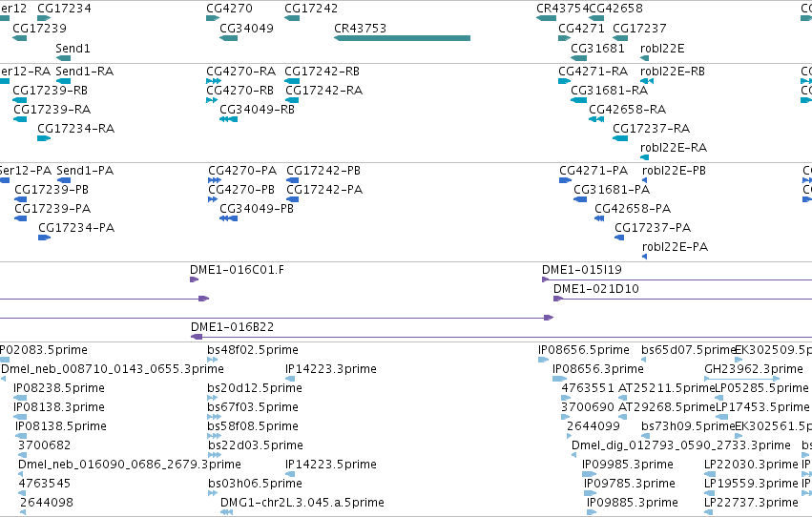Screen dimensions: 812x517
Task: Select the IP14223.3prime EST label
Action: (331, 369)
